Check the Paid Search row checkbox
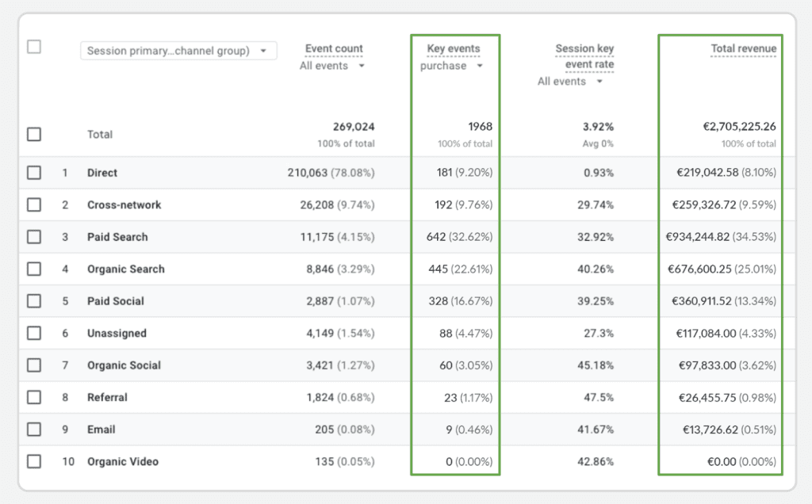The width and height of the screenshot is (812, 504). [x=34, y=237]
